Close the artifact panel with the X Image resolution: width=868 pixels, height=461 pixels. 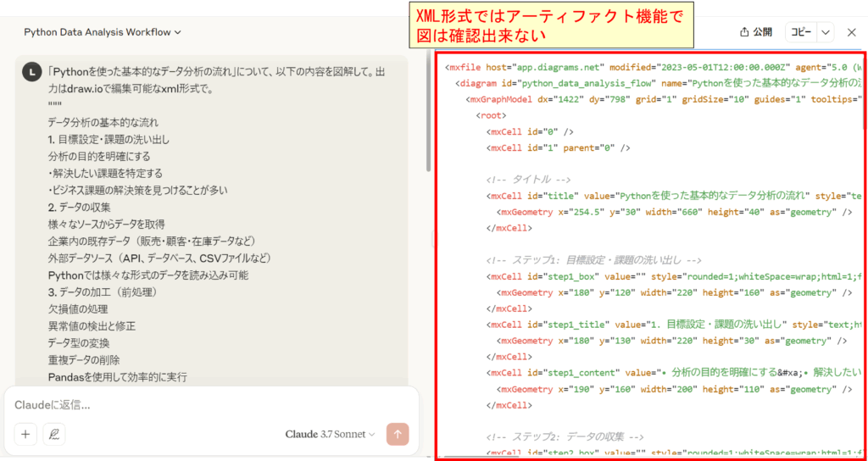[x=851, y=32]
